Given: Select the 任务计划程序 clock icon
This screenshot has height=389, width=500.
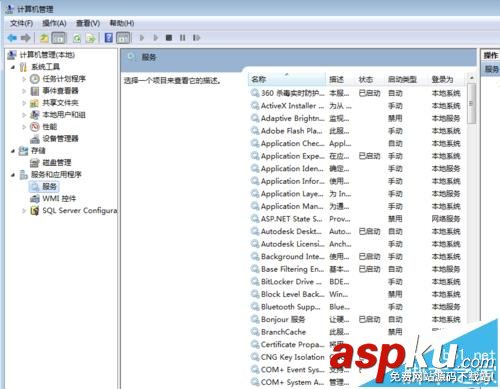Looking at the screenshot, I should tap(35, 79).
